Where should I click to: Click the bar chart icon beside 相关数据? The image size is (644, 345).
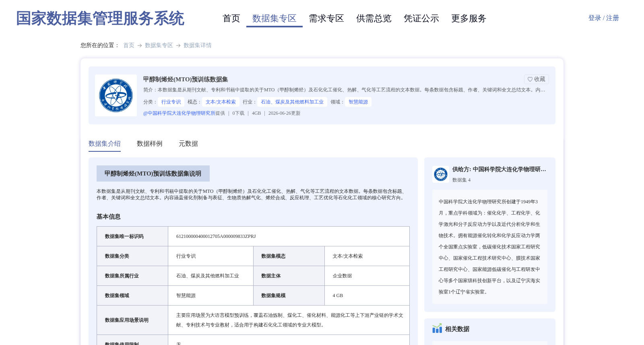(437, 328)
